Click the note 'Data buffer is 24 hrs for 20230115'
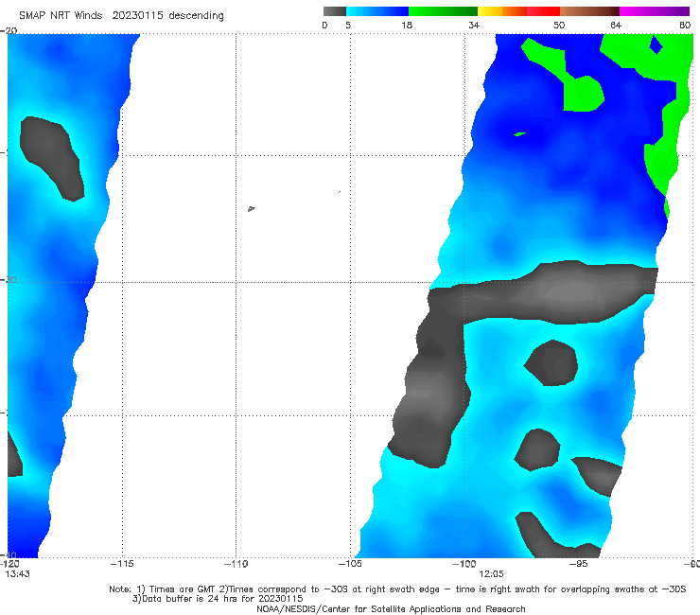 (218, 599)
